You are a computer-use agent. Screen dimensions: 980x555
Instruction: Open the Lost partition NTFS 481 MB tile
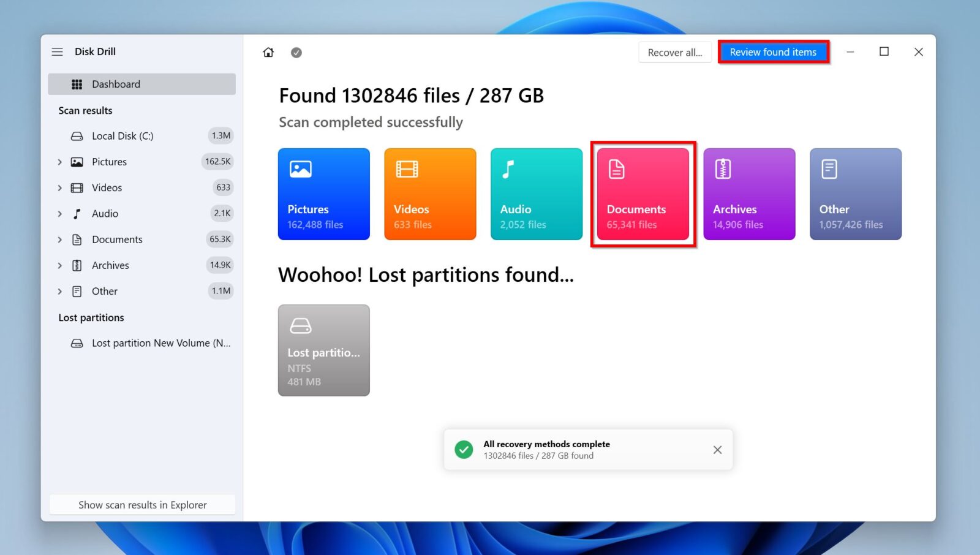[x=323, y=350]
